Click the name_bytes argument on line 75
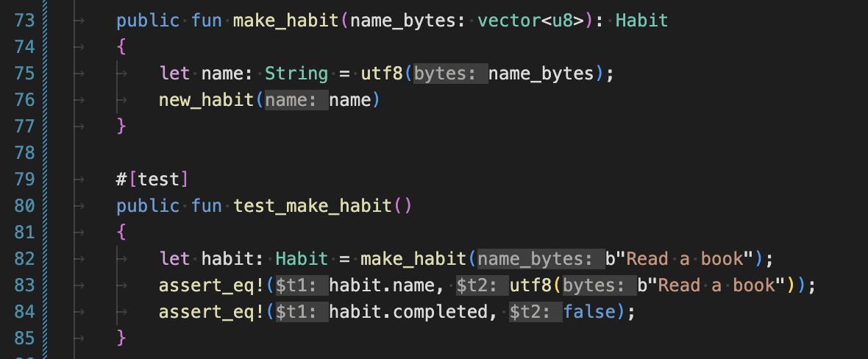This screenshot has height=359, width=868. pyautogui.click(x=541, y=74)
